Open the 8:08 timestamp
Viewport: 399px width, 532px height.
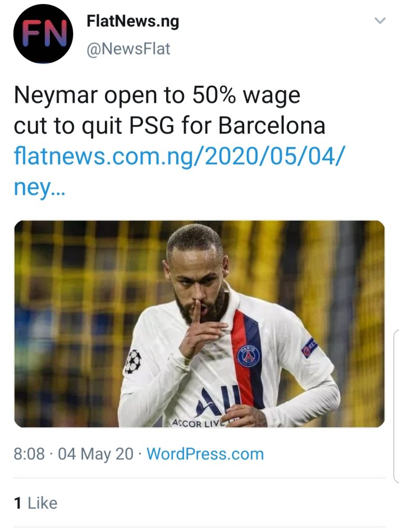29,454
